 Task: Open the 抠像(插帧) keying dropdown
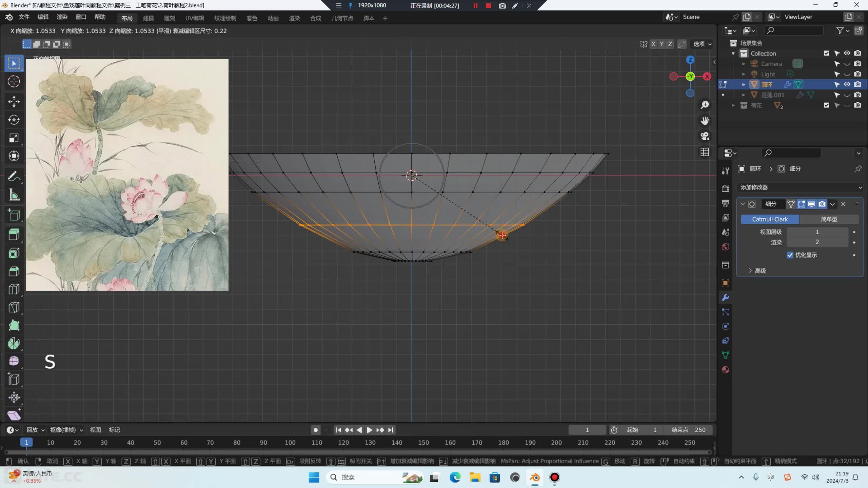66,430
